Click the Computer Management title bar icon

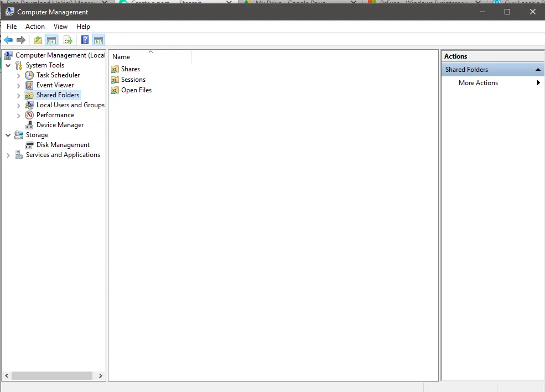tap(9, 12)
